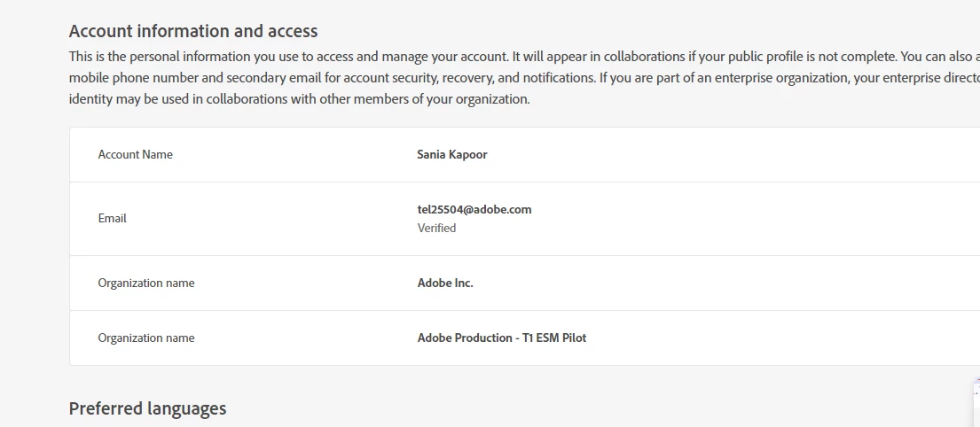This screenshot has height=427, width=980.
Task: Click the Email row label
Action: click(112, 218)
